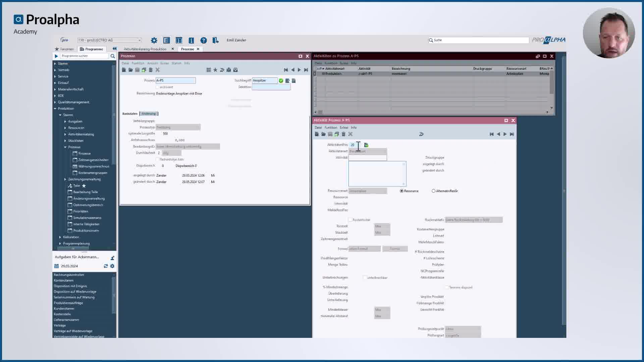Select the AlternativResGr radio button
This screenshot has height=362, width=644.
(x=433, y=191)
